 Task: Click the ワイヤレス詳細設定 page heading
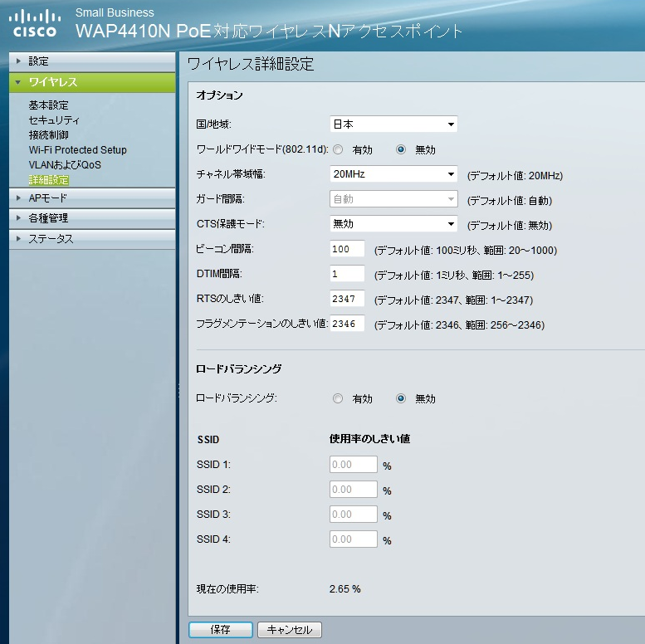click(x=251, y=65)
